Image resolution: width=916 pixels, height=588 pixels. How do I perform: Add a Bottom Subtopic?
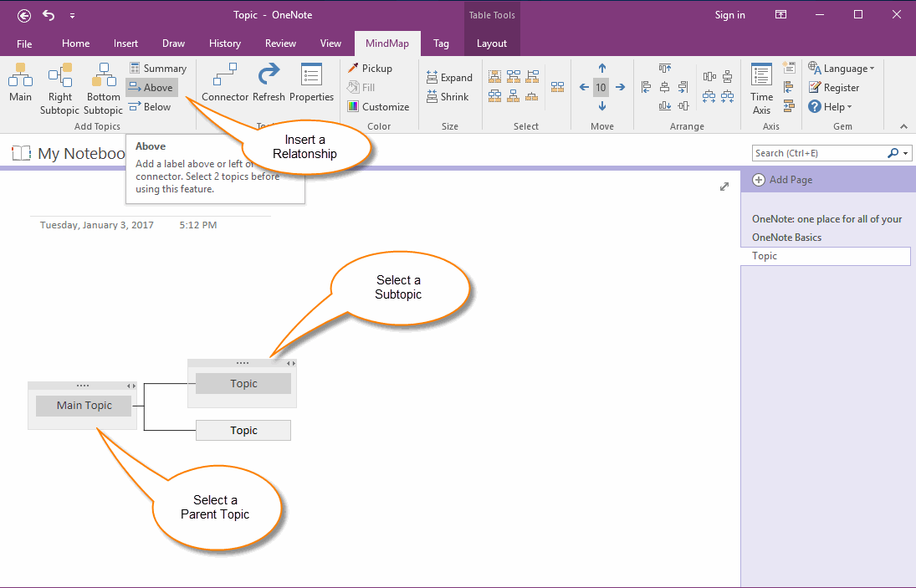pyautogui.click(x=104, y=89)
